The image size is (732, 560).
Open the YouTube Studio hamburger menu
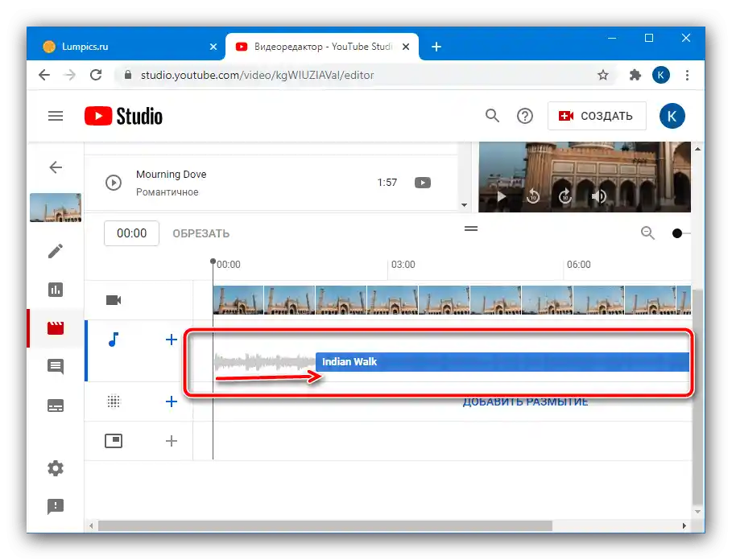[x=56, y=116]
